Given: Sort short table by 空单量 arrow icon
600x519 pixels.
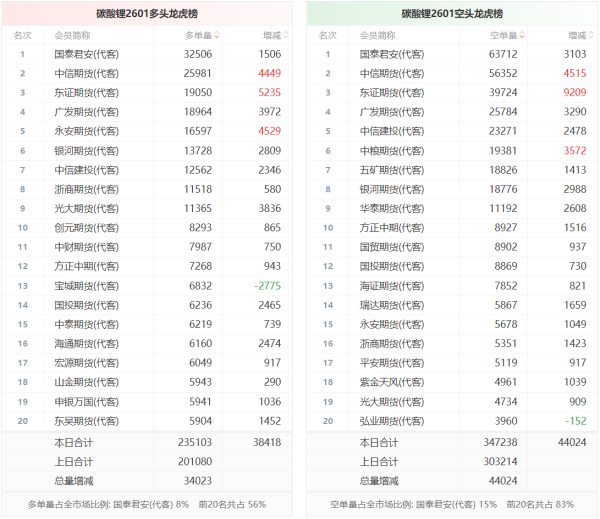Looking at the screenshot, I should click(x=522, y=36).
